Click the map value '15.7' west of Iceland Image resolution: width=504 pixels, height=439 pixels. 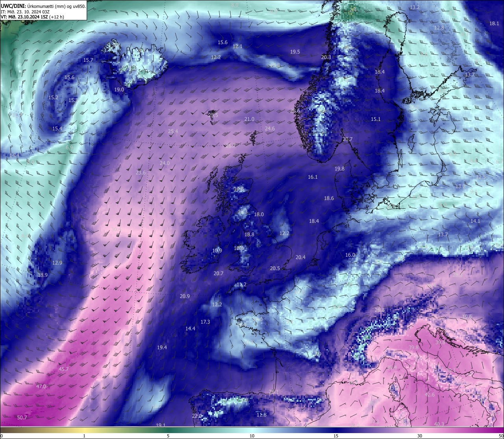(x=88, y=60)
